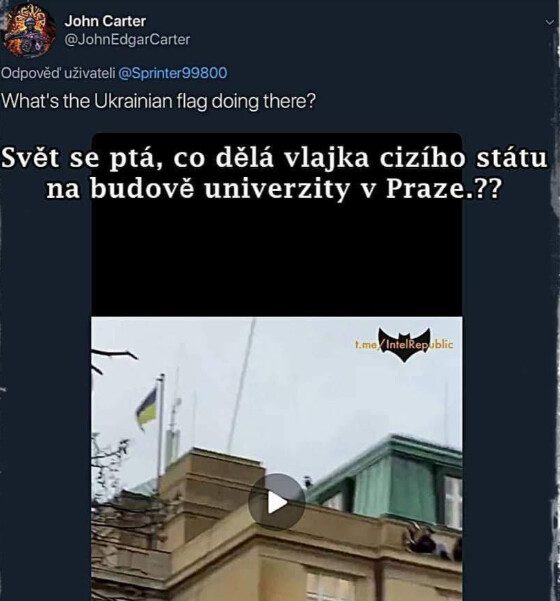Click the Czech caption text overlay
The width and height of the screenshot is (560, 601).
point(274,174)
